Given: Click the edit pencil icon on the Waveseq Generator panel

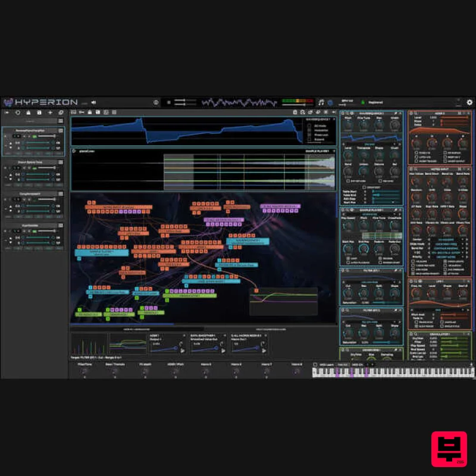Looking at the screenshot, I should coord(396,113).
